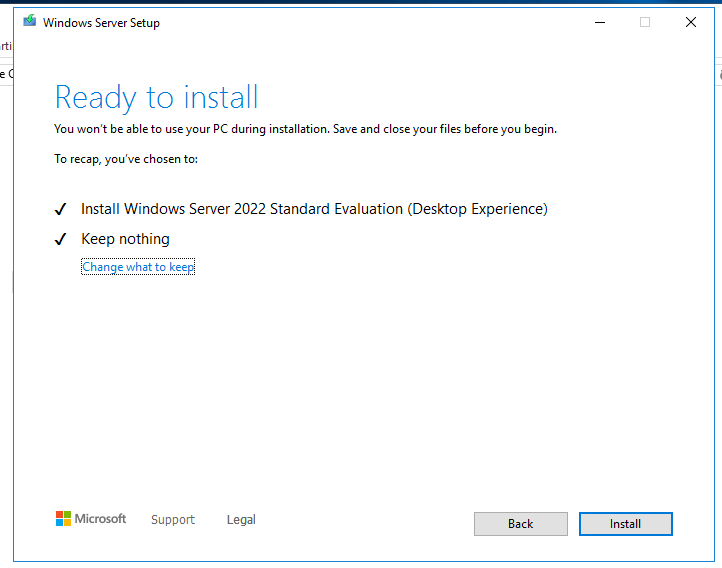Go back with the Back button
Viewport: 722px width, 568px height.
tap(521, 524)
